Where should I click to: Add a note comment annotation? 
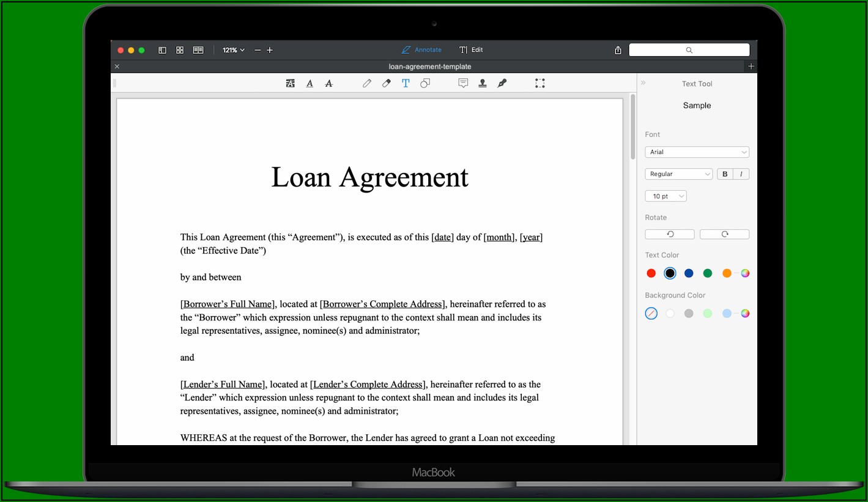(x=463, y=83)
